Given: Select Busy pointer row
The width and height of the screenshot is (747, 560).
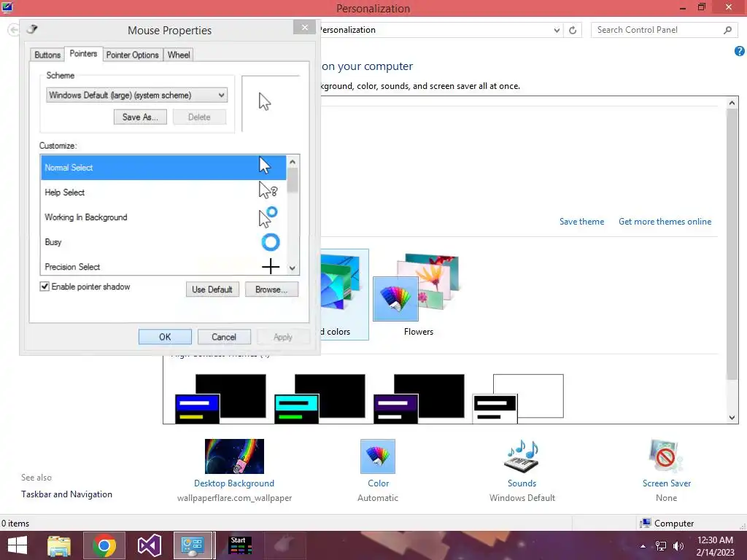Looking at the screenshot, I should 163,242.
